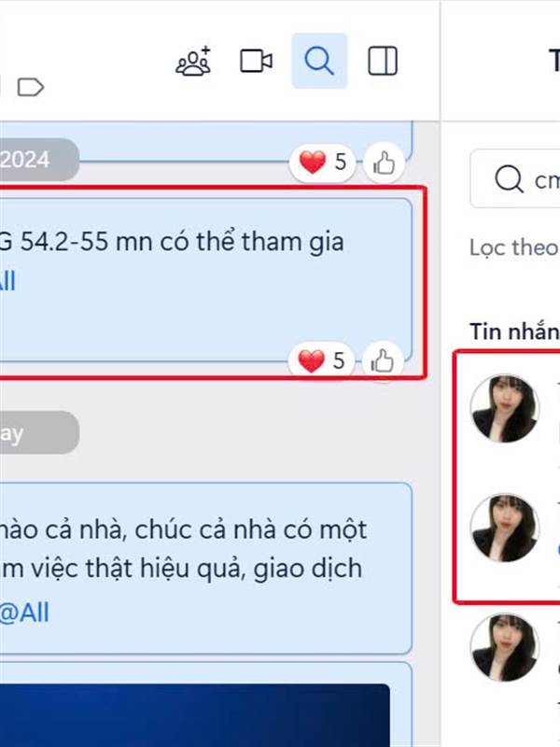Toggle the conversation info side panel icon
This screenshot has height=747, width=560.
(383, 61)
